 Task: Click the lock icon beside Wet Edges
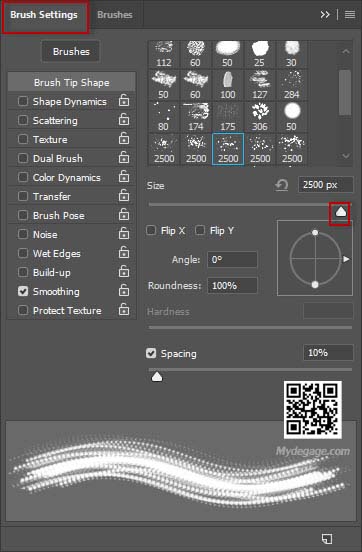(x=124, y=253)
